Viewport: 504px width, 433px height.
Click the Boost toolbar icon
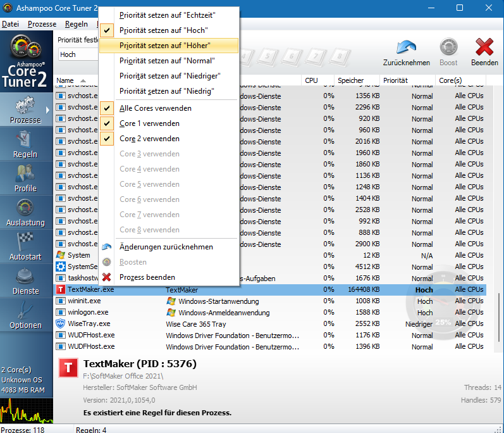448,51
